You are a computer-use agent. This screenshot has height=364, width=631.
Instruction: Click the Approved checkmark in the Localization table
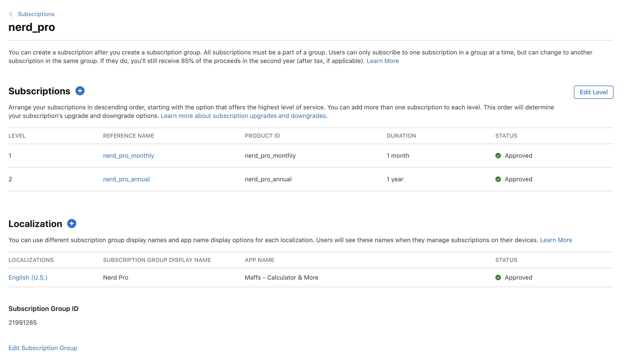click(x=498, y=277)
